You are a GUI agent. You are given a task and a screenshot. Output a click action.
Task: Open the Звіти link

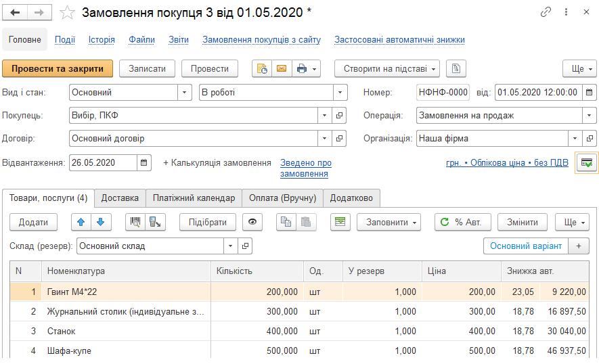point(179,40)
